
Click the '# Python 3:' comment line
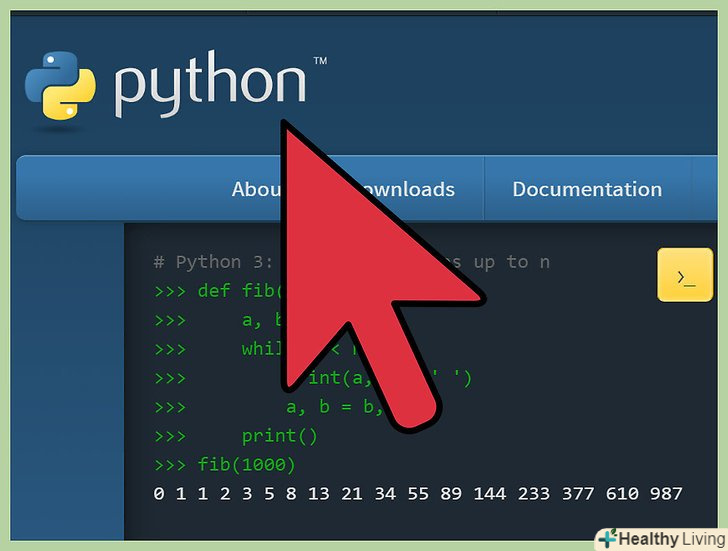[352, 262]
